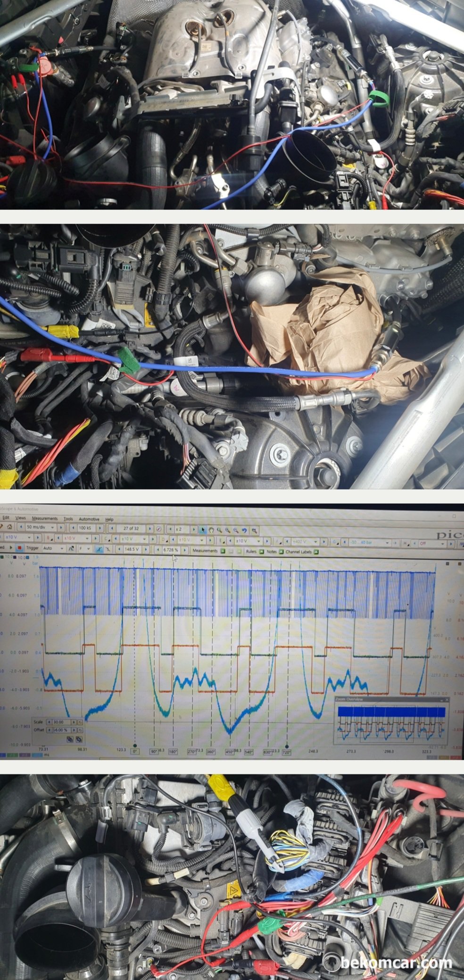
Task: Increase the 6.728 % pre-trigger value
Action: coord(185,550)
